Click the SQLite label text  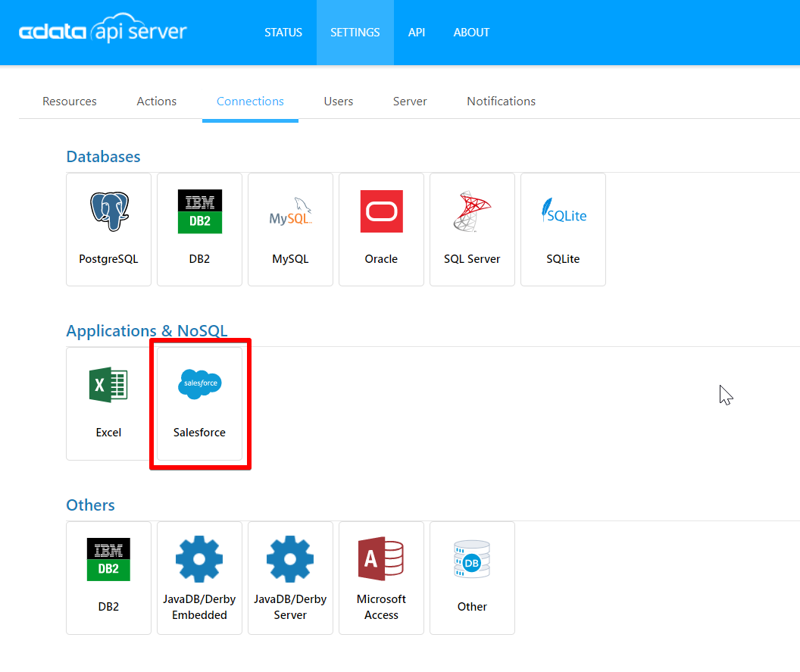pos(564,259)
